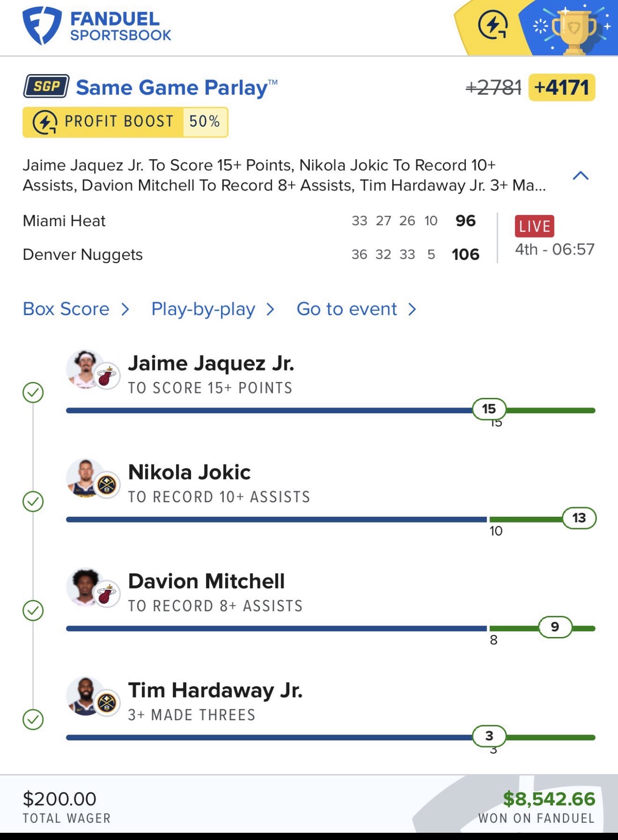The width and height of the screenshot is (618, 840).
Task: Tap Jaime Jaquez Jr. player avatar
Action: 86,369
